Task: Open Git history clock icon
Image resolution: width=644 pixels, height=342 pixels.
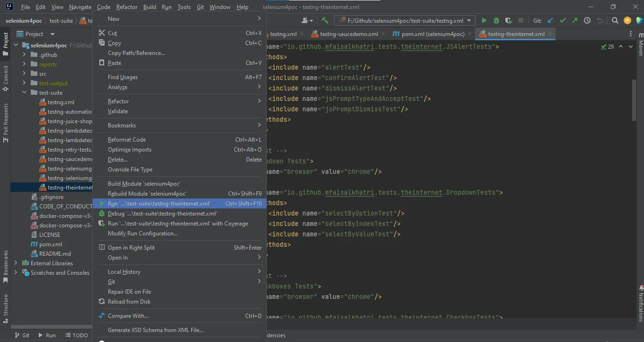Action: 587,20
